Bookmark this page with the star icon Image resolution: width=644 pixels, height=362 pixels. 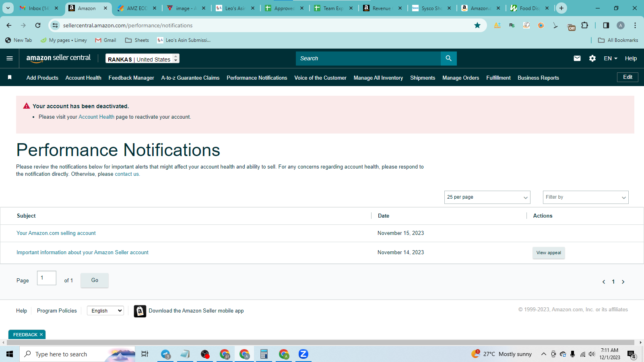coord(477,25)
